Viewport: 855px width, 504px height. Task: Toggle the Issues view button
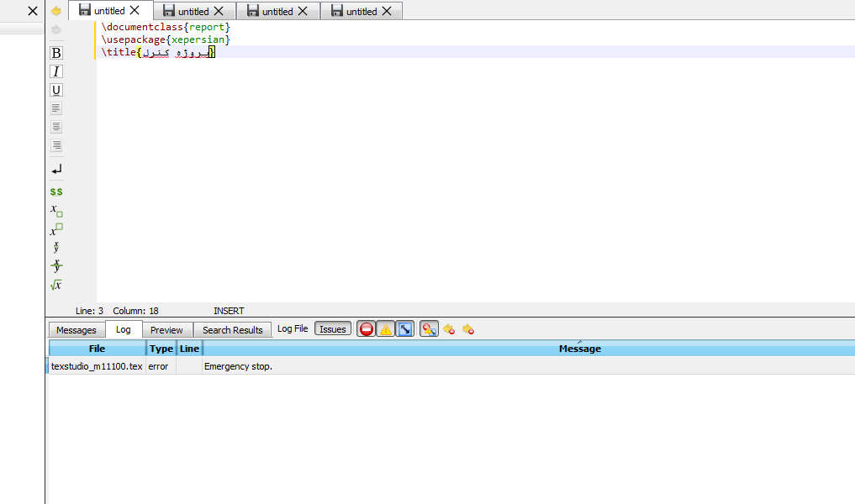pyautogui.click(x=333, y=329)
